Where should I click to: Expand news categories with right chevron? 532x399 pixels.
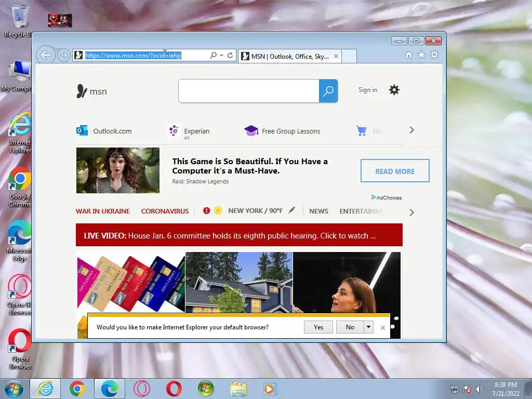411,212
